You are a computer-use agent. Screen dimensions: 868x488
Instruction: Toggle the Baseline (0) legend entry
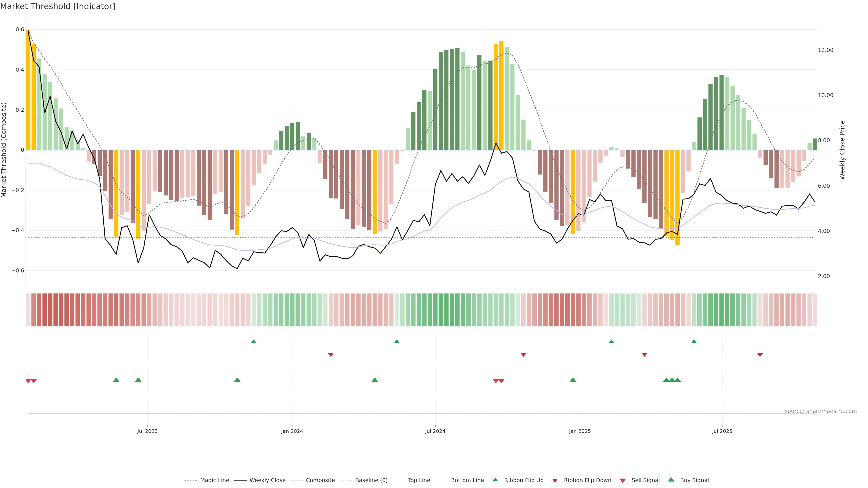[x=371, y=480]
